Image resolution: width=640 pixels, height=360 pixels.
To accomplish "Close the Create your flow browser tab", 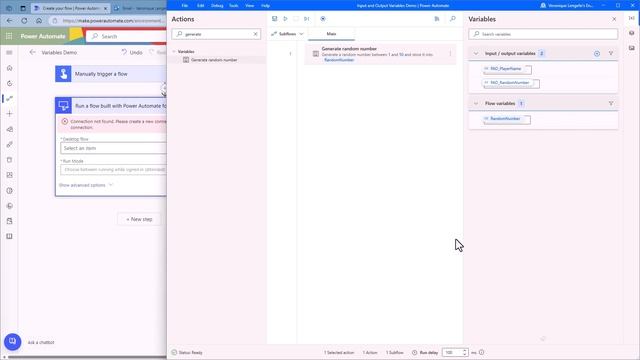I will tap(105, 8).
